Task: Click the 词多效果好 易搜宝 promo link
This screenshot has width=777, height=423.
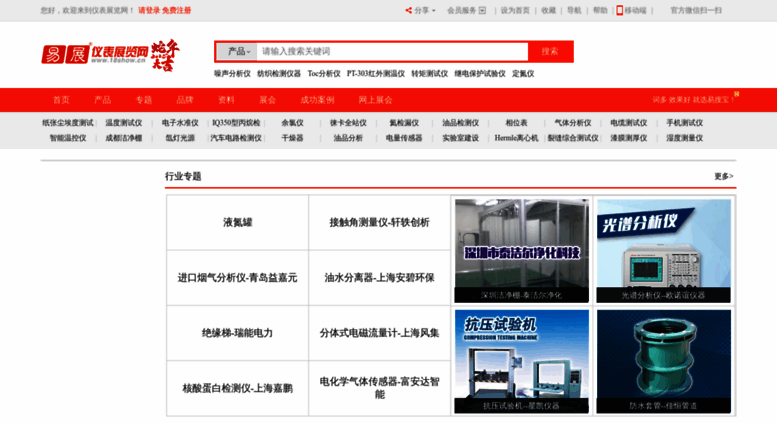Action: (x=694, y=100)
